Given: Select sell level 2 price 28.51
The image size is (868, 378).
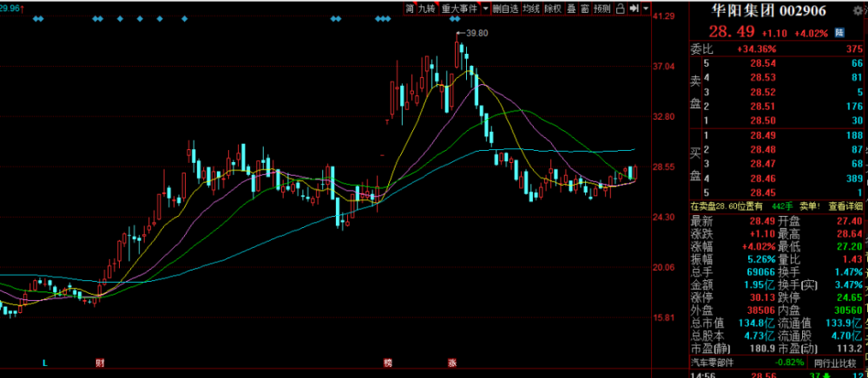Looking at the screenshot, I should pyautogui.click(x=763, y=107).
